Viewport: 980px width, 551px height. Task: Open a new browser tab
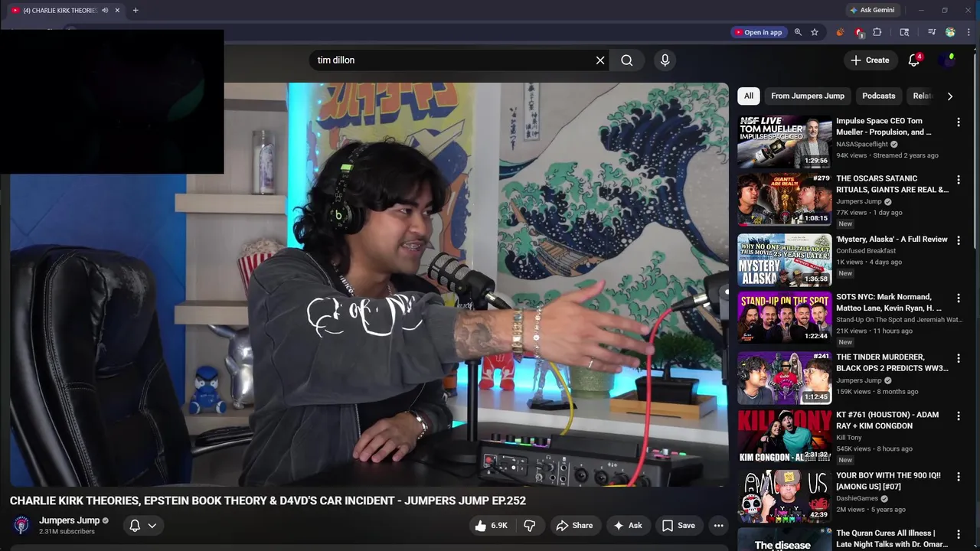pos(136,10)
